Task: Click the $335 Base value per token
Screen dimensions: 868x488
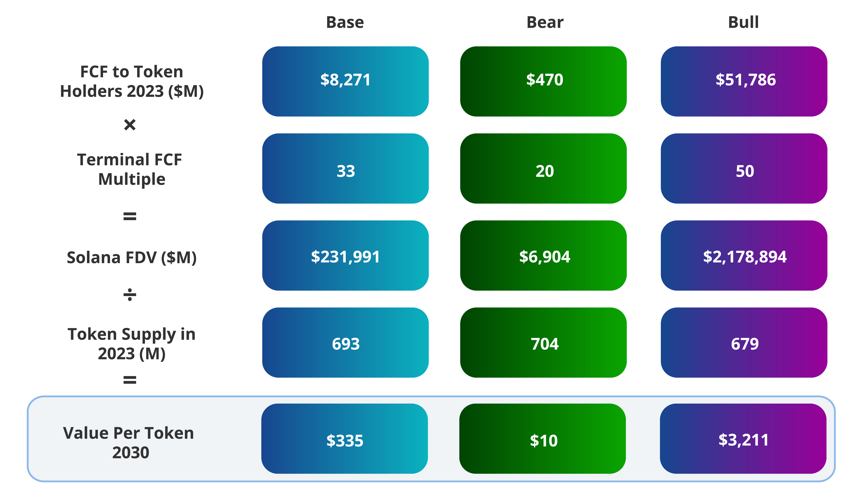Action: (344, 439)
